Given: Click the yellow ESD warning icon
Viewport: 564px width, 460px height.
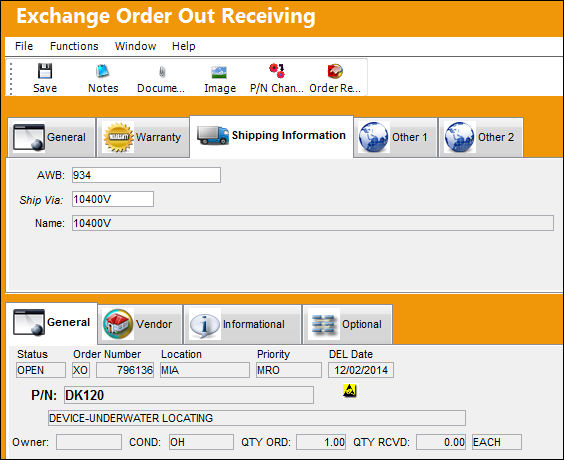Looking at the screenshot, I should coord(349,391).
